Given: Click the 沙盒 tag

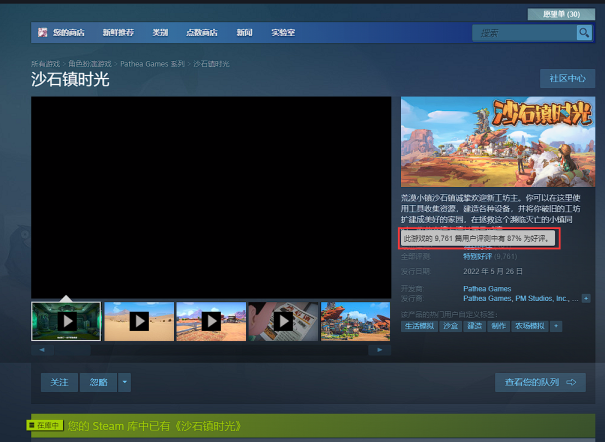Looking at the screenshot, I should tap(450, 326).
